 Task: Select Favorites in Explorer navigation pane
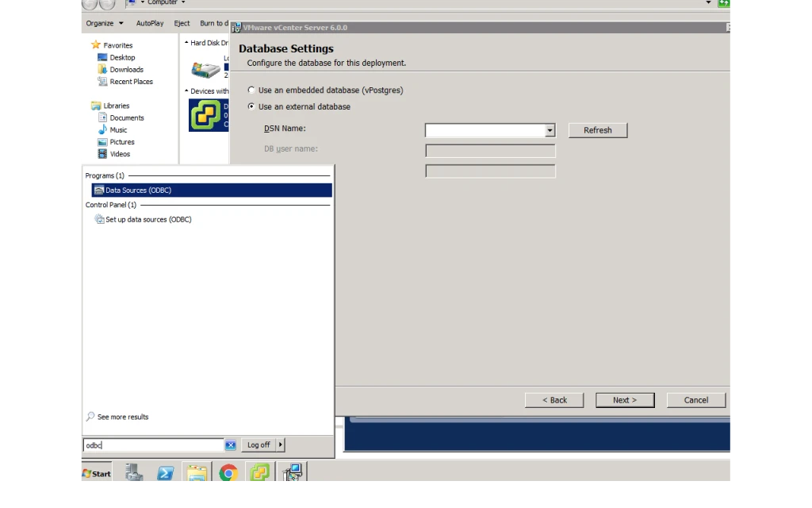(117, 45)
